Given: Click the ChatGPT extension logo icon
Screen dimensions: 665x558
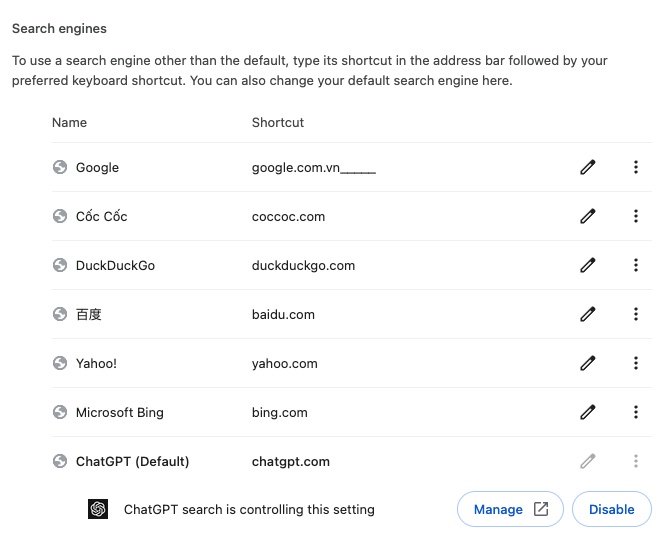Looking at the screenshot, I should coord(98,509).
